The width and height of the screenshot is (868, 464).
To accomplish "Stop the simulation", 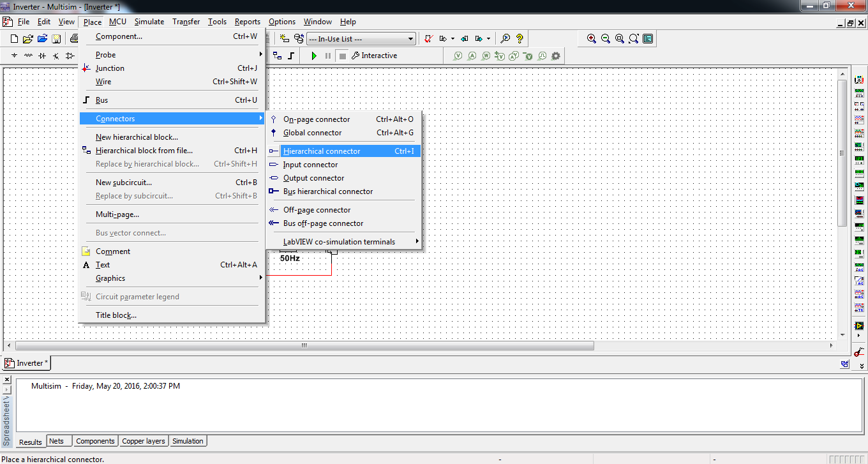I will 342,56.
